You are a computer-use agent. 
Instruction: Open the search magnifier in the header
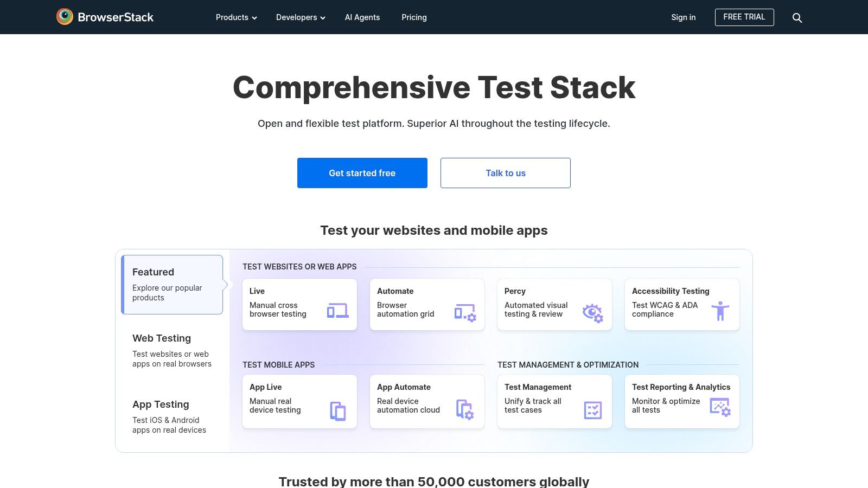click(797, 17)
